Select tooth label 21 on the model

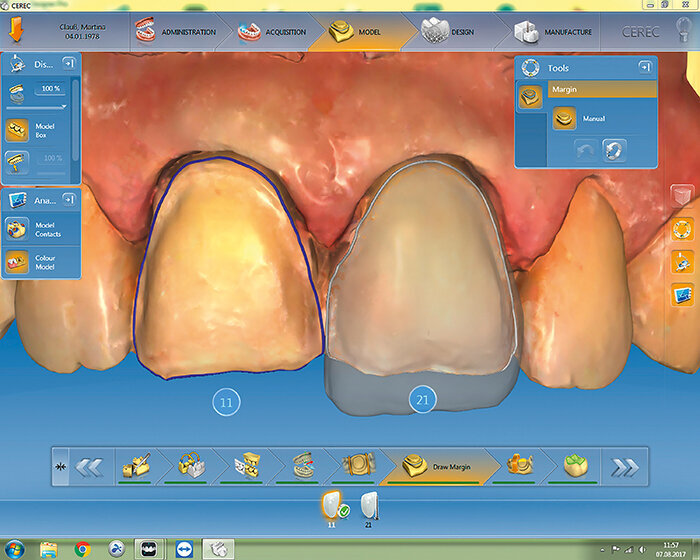(x=422, y=399)
